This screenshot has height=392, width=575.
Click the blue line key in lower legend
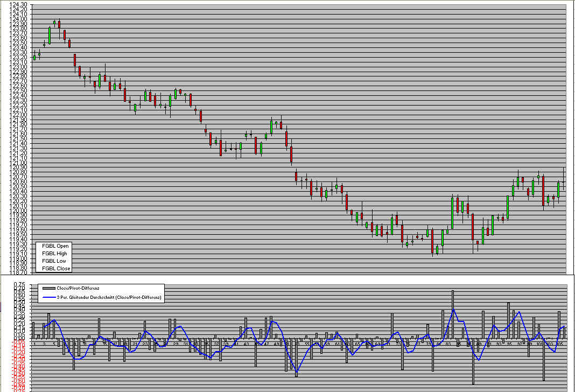pos(49,297)
